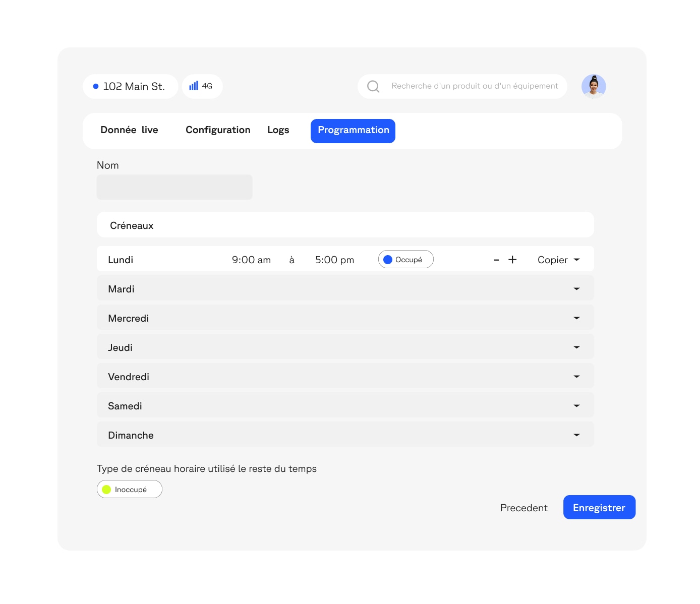Expand the Dimanche schedule row

tap(576, 435)
